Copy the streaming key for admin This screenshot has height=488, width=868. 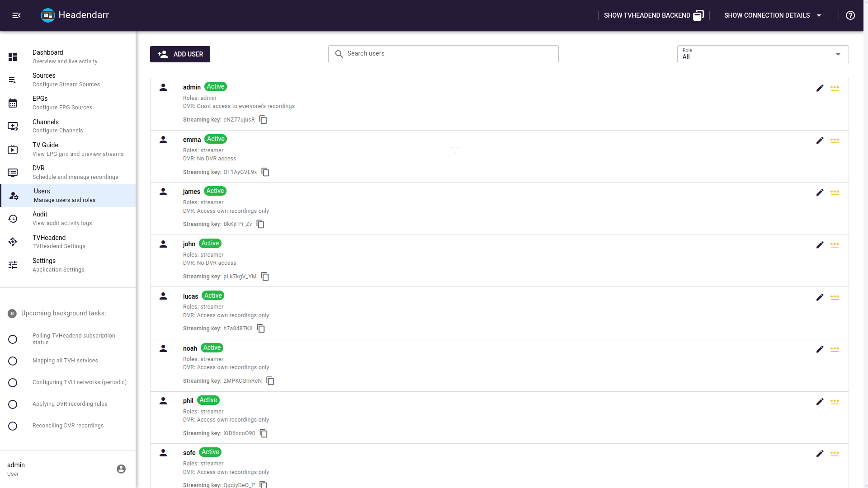point(263,120)
